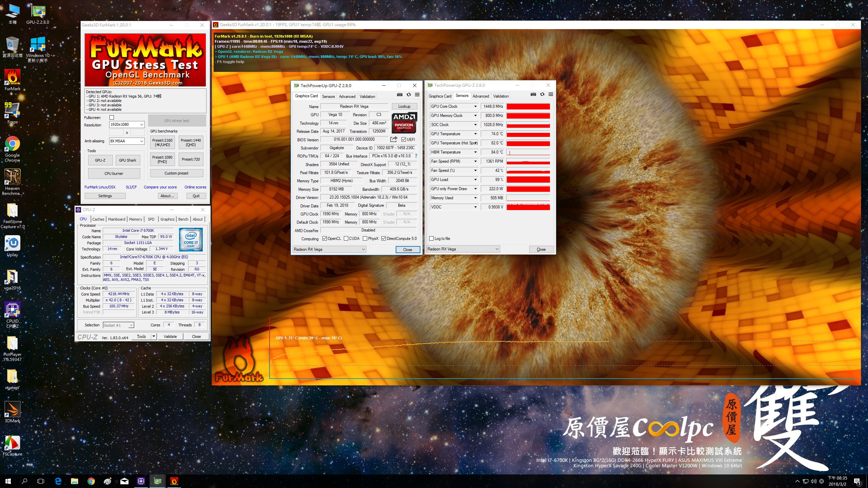This screenshot has height=488, width=868.
Task: Click the Bus Interface question mark in GPU-Z
Action: pyautogui.click(x=416, y=156)
